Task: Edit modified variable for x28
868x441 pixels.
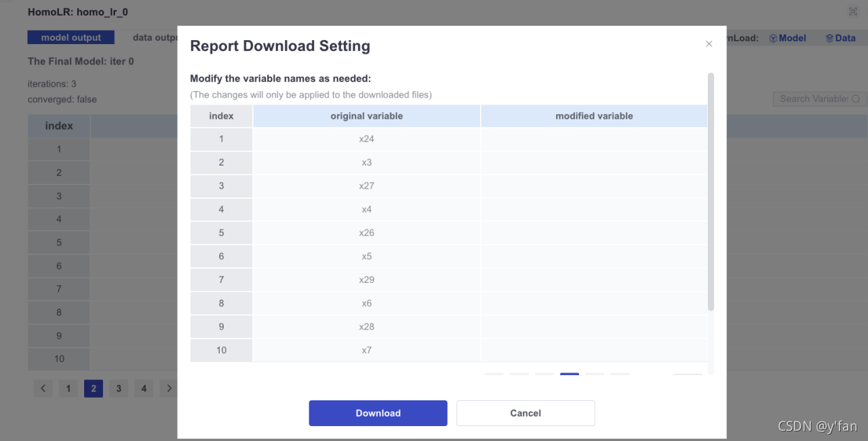Action: tap(594, 326)
